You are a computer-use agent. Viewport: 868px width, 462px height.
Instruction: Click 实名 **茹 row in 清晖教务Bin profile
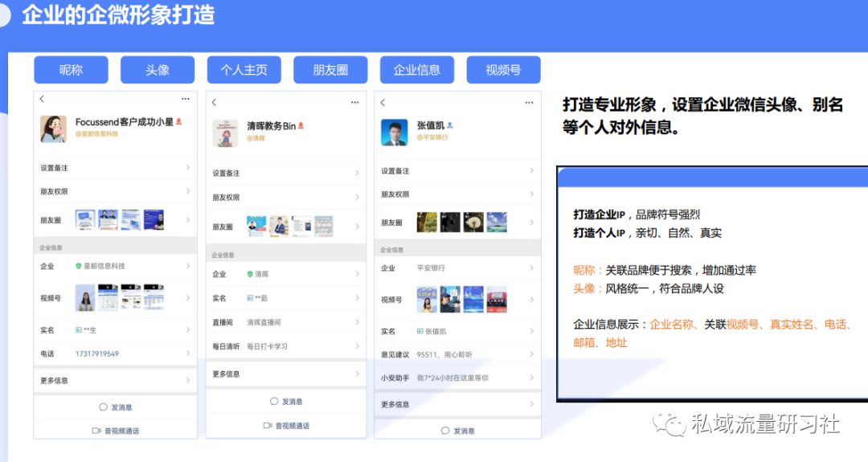[285, 298]
